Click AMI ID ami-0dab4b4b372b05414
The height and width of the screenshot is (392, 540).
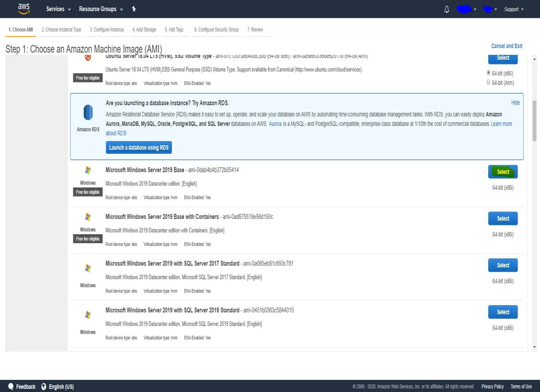(x=213, y=170)
